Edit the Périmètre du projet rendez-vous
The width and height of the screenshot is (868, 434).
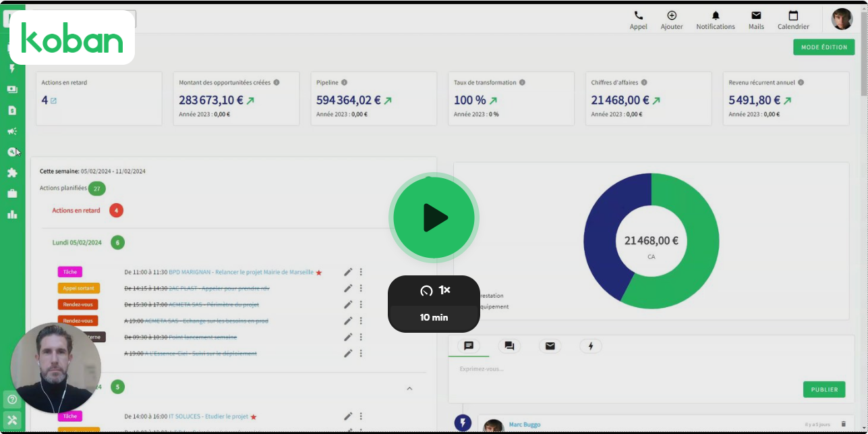348,304
